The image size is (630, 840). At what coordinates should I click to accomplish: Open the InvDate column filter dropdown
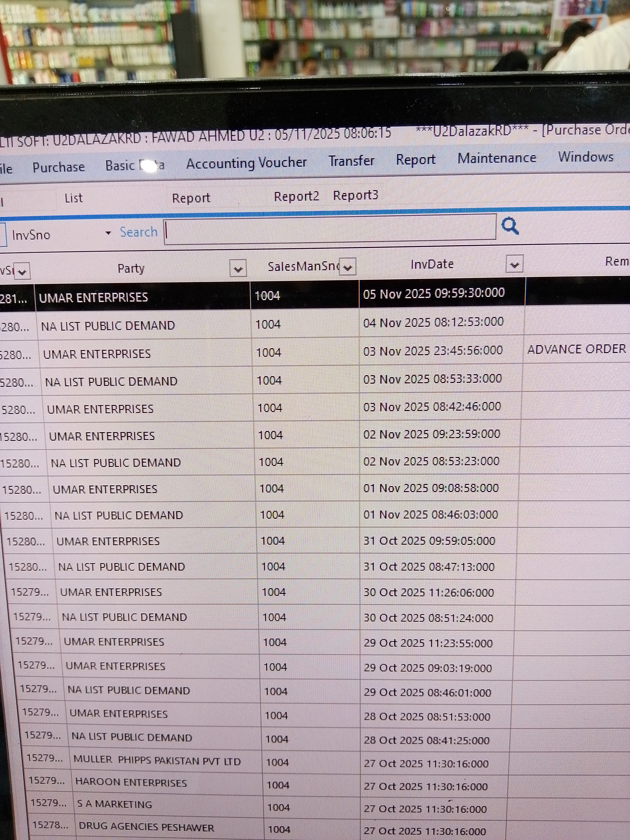[514, 264]
